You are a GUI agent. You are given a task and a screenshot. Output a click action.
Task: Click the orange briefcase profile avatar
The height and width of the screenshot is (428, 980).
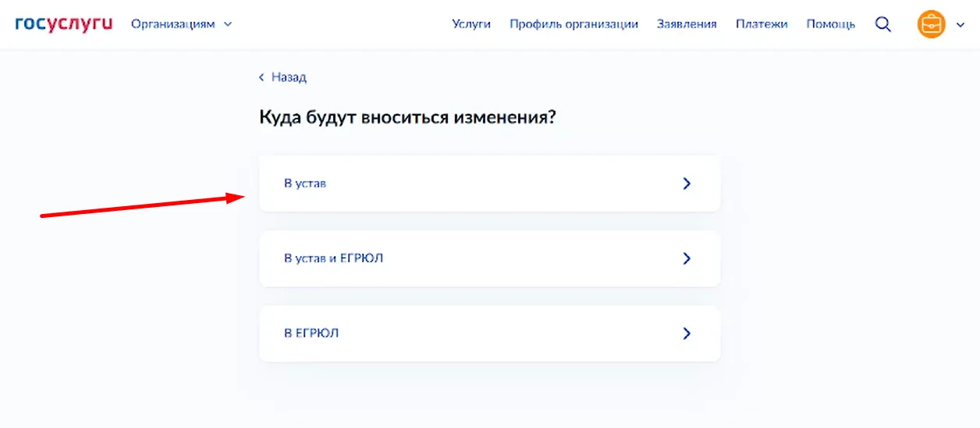[x=931, y=24]
